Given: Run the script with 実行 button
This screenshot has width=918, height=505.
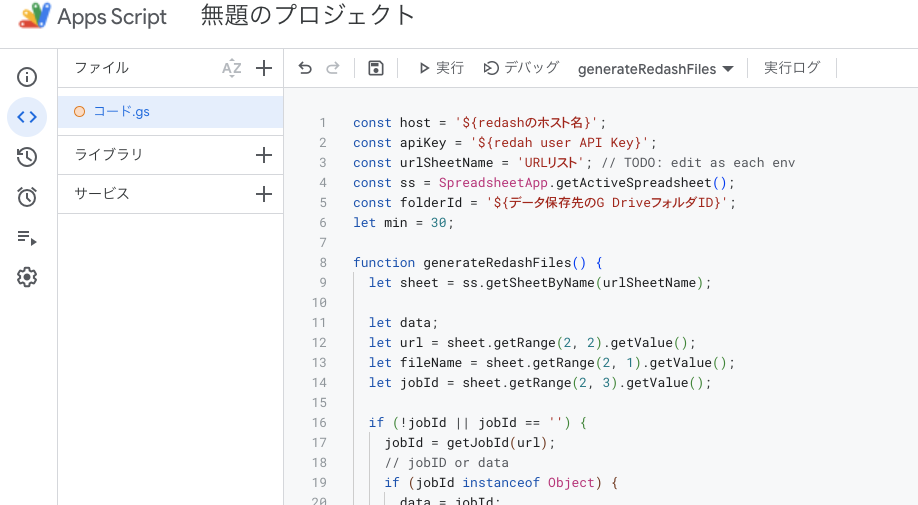Looking at the screenshot, I should point(441,68).
